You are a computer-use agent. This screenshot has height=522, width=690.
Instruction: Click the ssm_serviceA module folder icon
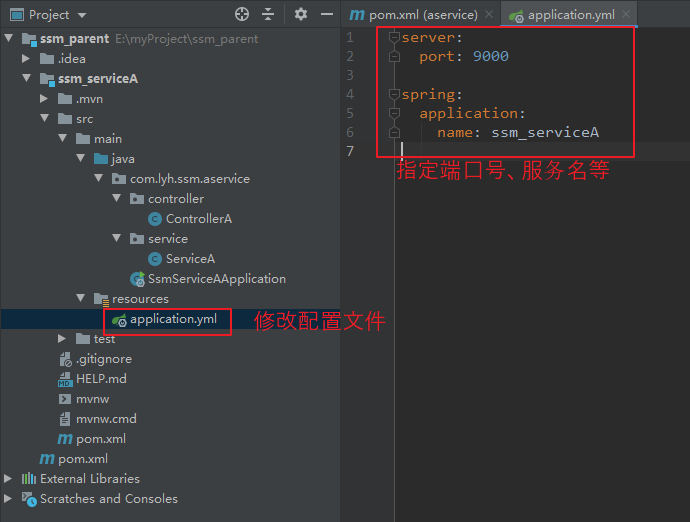(47, 79)
